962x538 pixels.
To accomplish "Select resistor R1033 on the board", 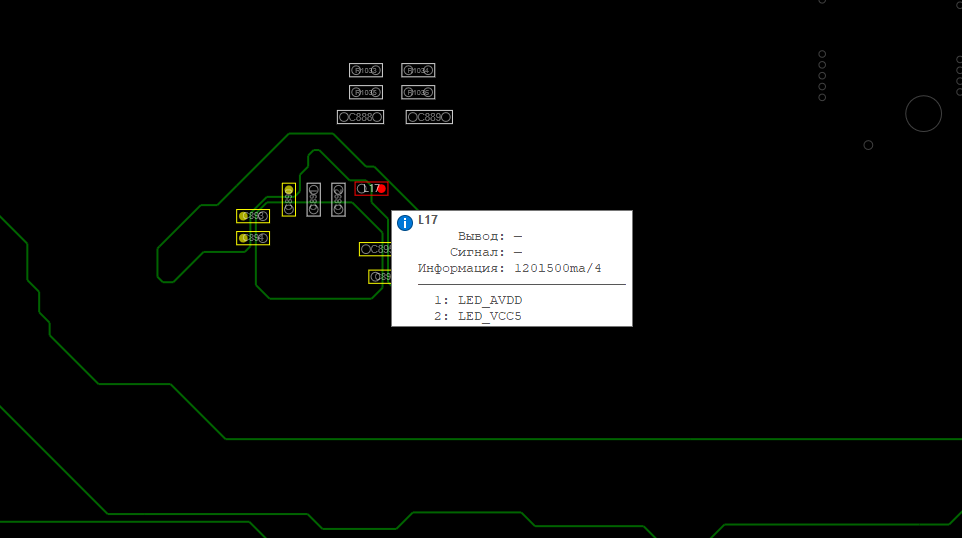I will (x=366, y=71).
